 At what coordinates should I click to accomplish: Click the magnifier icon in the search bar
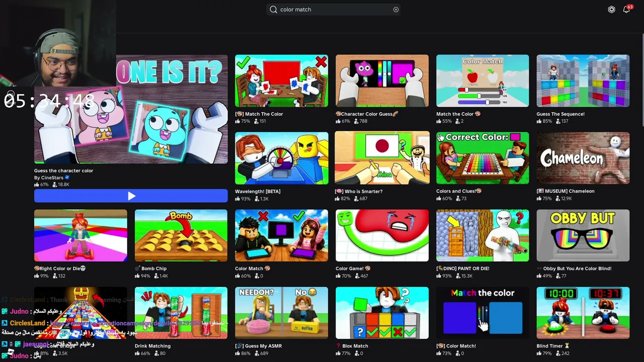pyautogui.click(x=274, y=10)
